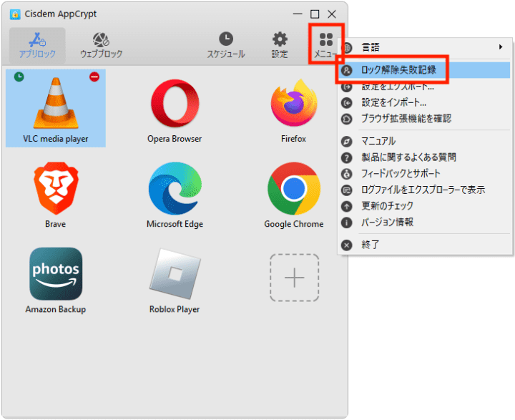Click the "Roblox Player" label text
This screenshot has height=420, width=515.
click(175, 309)
